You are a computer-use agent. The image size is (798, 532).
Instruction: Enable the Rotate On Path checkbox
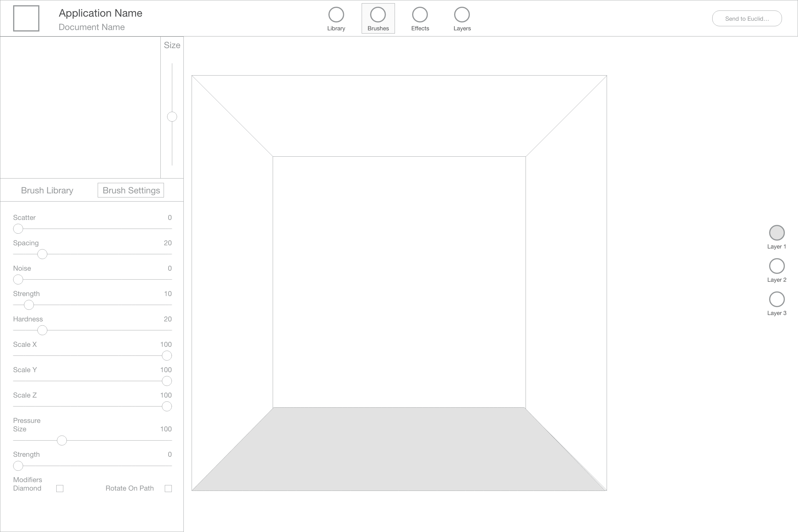[x=168, y=489]
